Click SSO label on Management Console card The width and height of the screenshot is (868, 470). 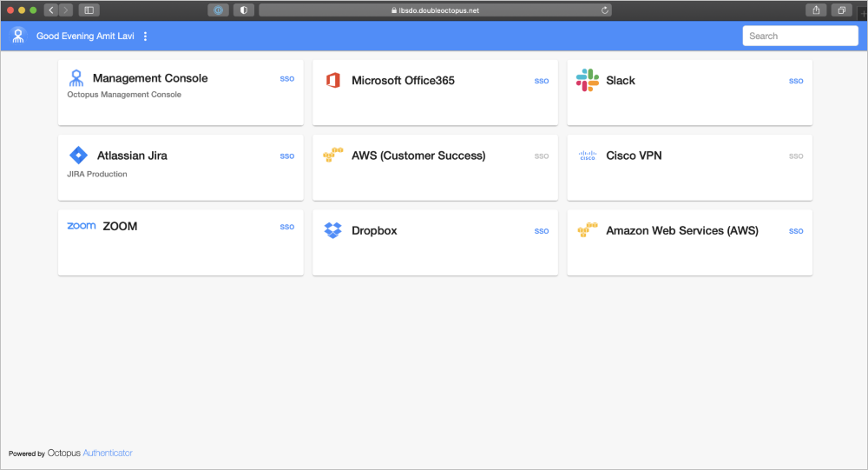click(x=286, y=79)
